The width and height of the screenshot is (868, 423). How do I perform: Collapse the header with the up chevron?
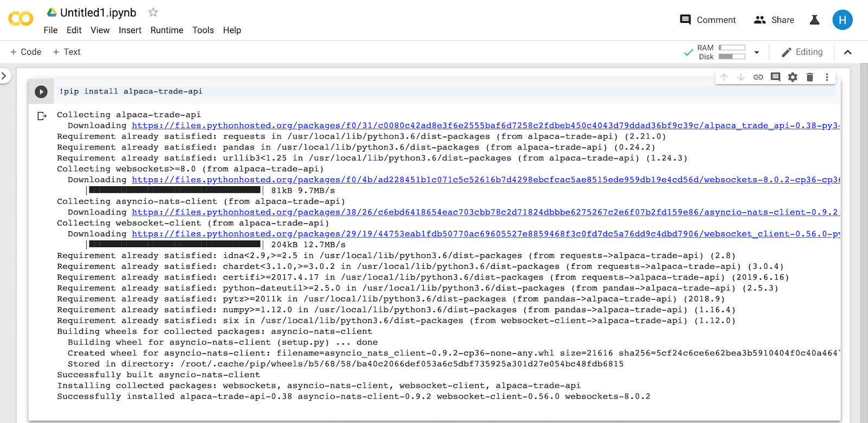pos(848,52)
